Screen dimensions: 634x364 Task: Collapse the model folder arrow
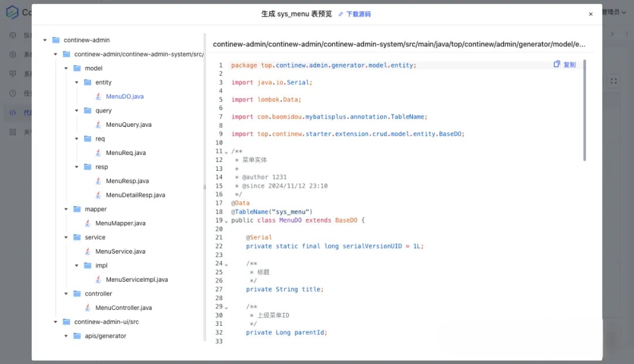66,68
